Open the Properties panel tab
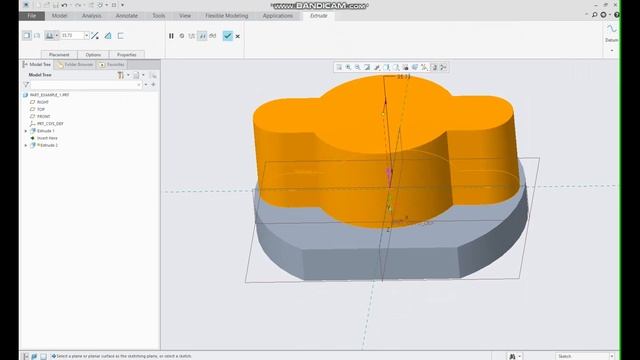The height and width of the screenshot is (360, 640). click(127, 55)
